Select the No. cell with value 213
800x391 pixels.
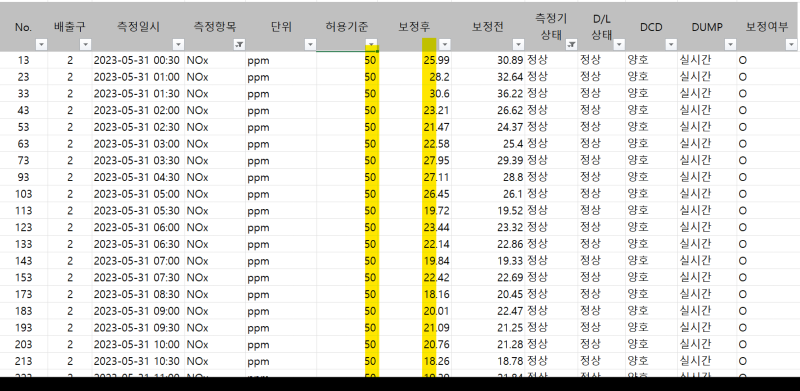pos(23,361)
